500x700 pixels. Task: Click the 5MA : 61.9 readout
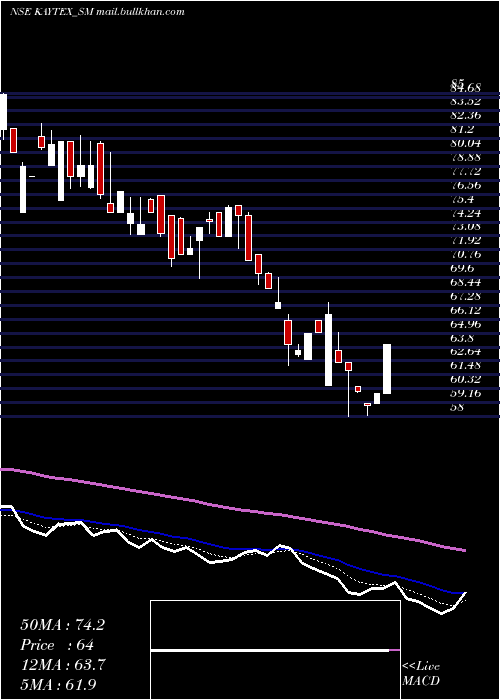coord(58,684)
